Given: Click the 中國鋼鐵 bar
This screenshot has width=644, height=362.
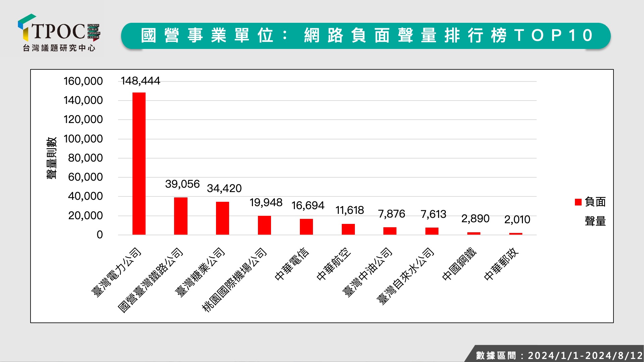Looking at the screenshot, I should tap(474, 233).
